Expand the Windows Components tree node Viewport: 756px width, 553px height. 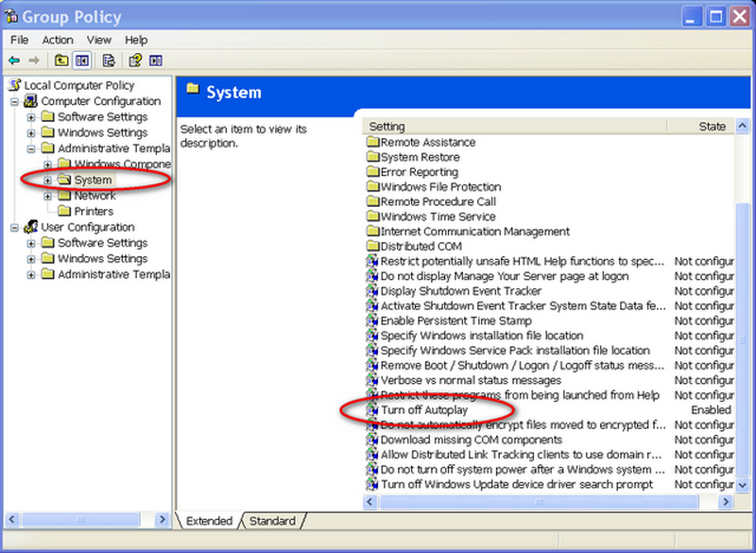[x=48, y=164]
